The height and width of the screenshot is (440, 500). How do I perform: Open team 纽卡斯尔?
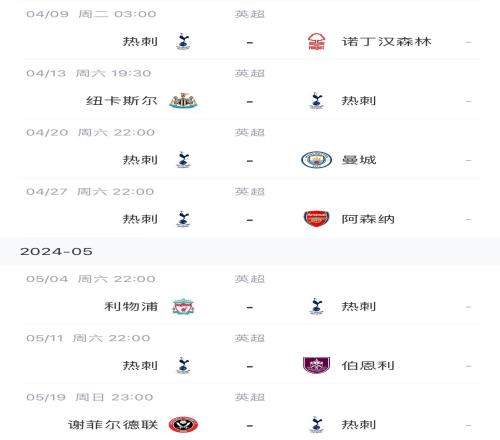coord(121,101)
